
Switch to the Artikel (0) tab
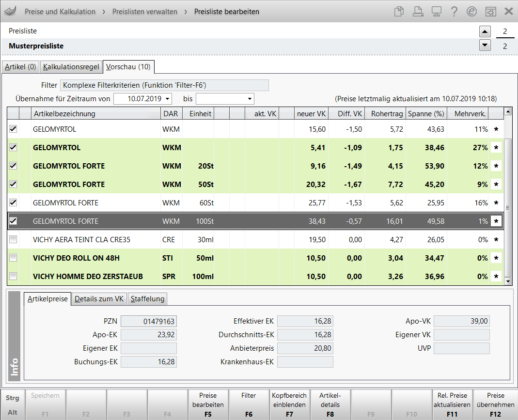point(20,67)
